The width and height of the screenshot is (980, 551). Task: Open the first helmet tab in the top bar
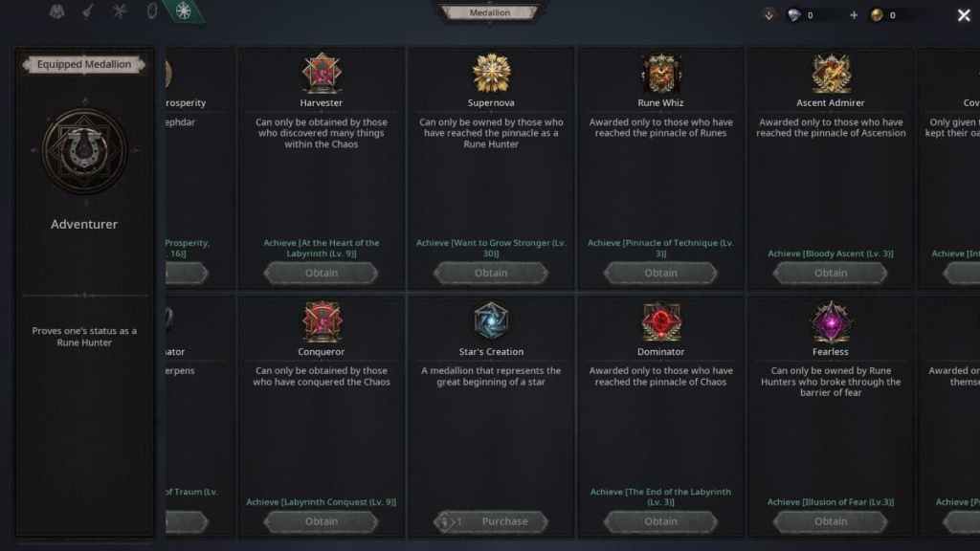(x=56, y=11)
